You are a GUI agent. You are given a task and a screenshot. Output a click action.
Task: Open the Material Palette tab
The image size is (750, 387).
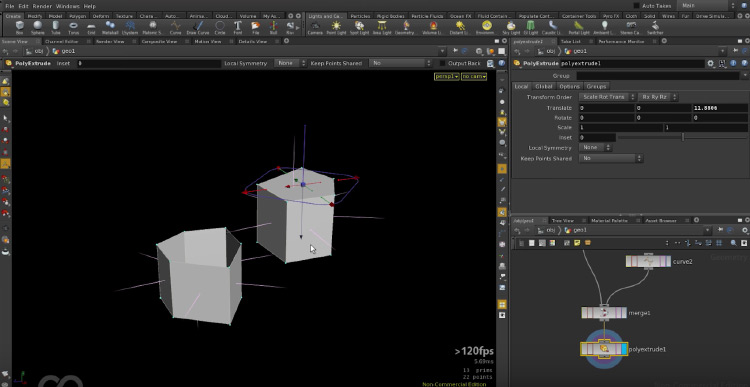coord(609,221)
